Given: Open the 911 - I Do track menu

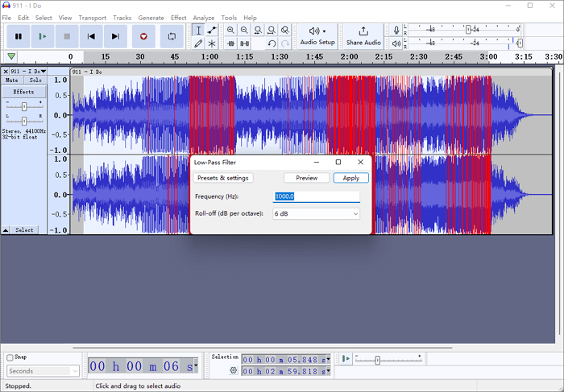Looking at the screenshot, I should (29, 72).
